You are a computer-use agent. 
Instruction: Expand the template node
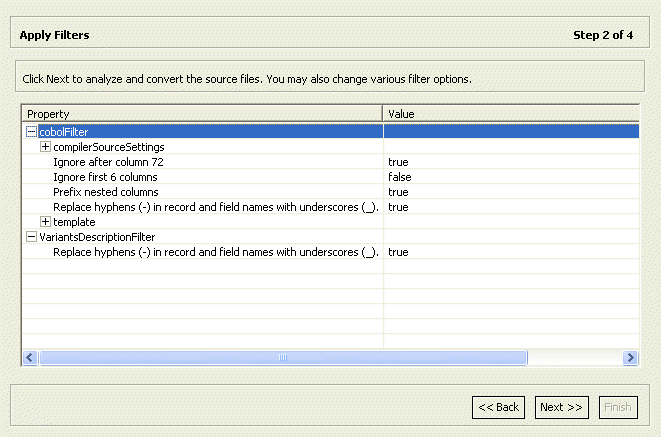45,222
